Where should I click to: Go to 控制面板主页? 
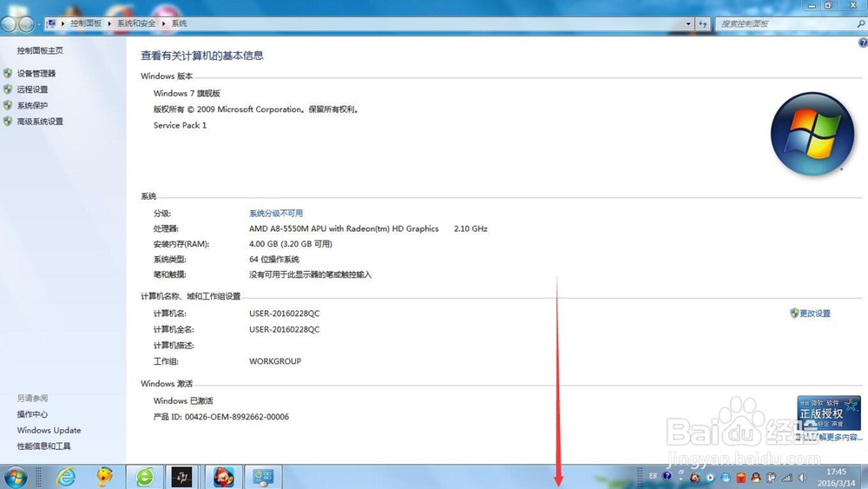pyautogui.click(x=40, y=50)
